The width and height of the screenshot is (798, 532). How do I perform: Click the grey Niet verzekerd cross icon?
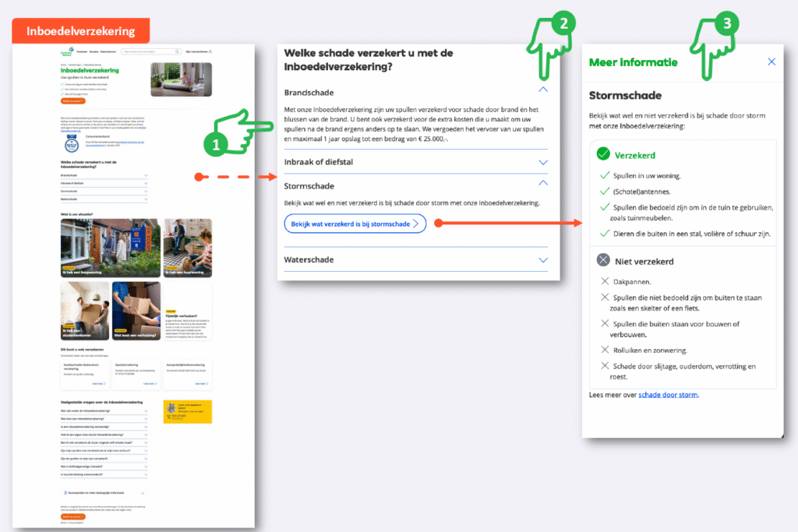602,260
